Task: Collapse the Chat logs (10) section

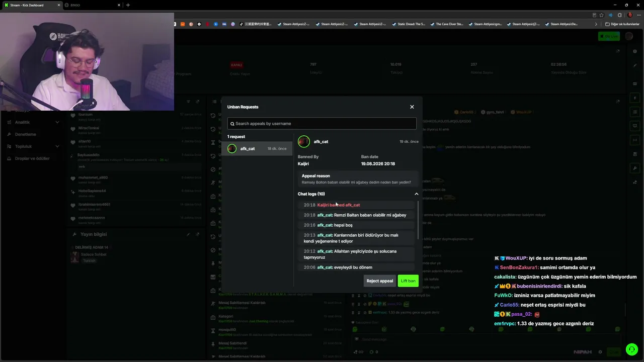Action: click(416, 194)
